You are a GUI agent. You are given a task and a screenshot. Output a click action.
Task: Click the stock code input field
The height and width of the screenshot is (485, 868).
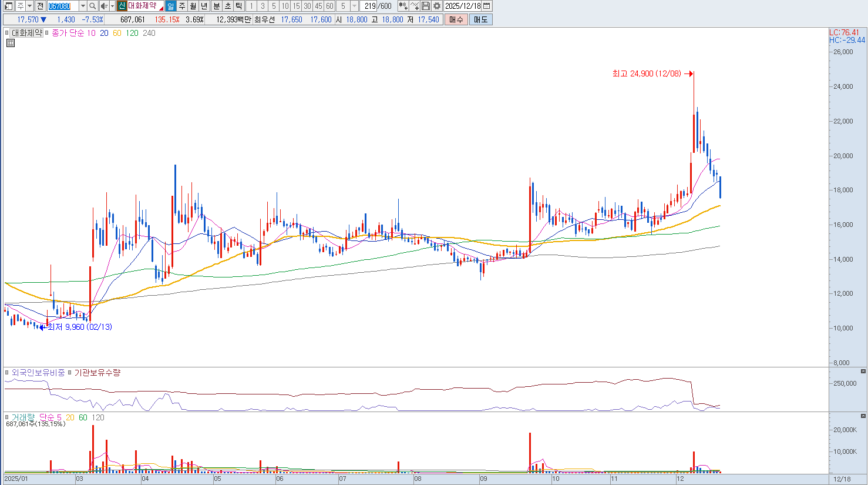tap(62, 6)
